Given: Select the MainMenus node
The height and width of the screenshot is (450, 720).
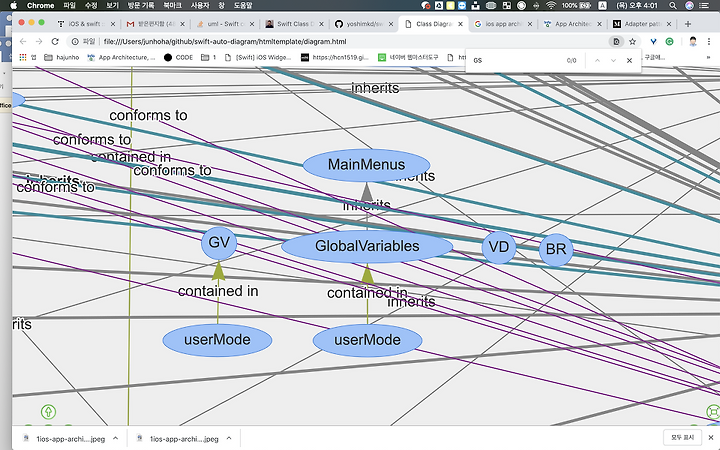Looking at the screenshot, I should pos(366,165).
